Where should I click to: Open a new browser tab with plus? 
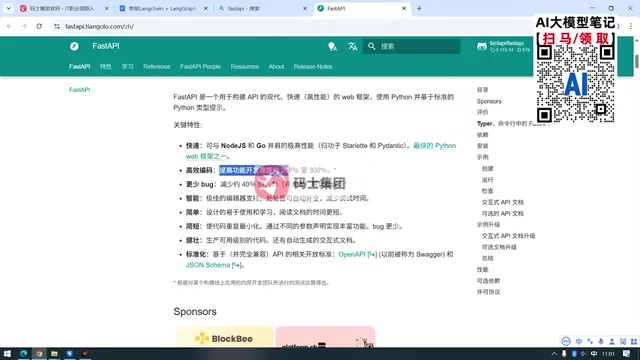click(419, 8)
